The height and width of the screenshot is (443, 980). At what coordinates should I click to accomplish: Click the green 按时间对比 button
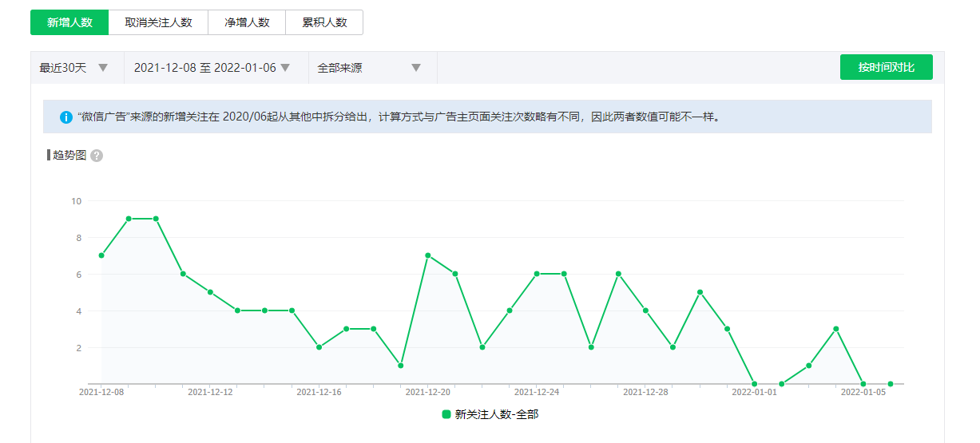tap(886, 67)
